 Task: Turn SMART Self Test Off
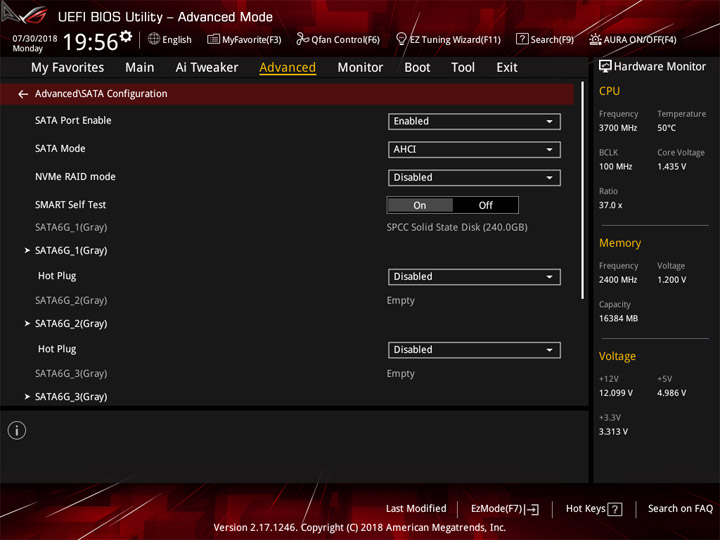485,205
